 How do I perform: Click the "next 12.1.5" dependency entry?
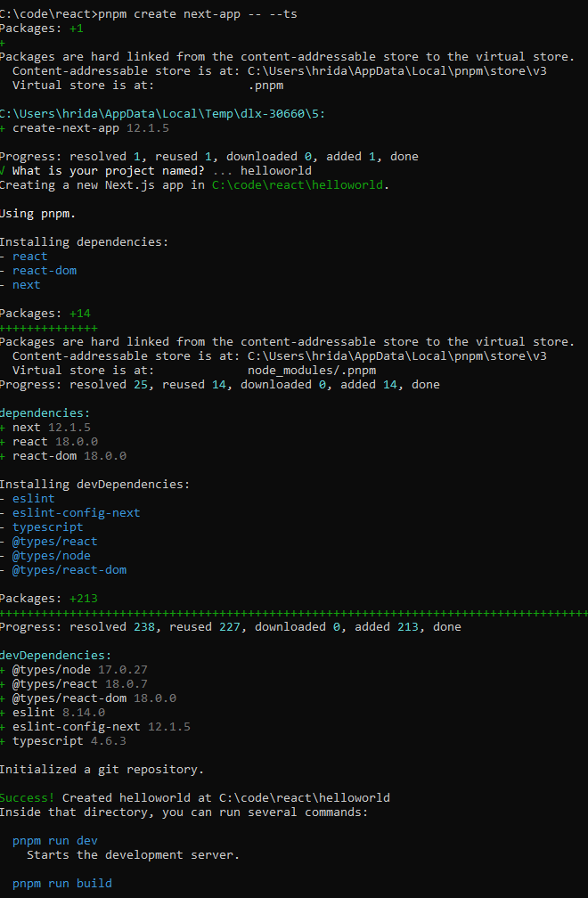53,428
